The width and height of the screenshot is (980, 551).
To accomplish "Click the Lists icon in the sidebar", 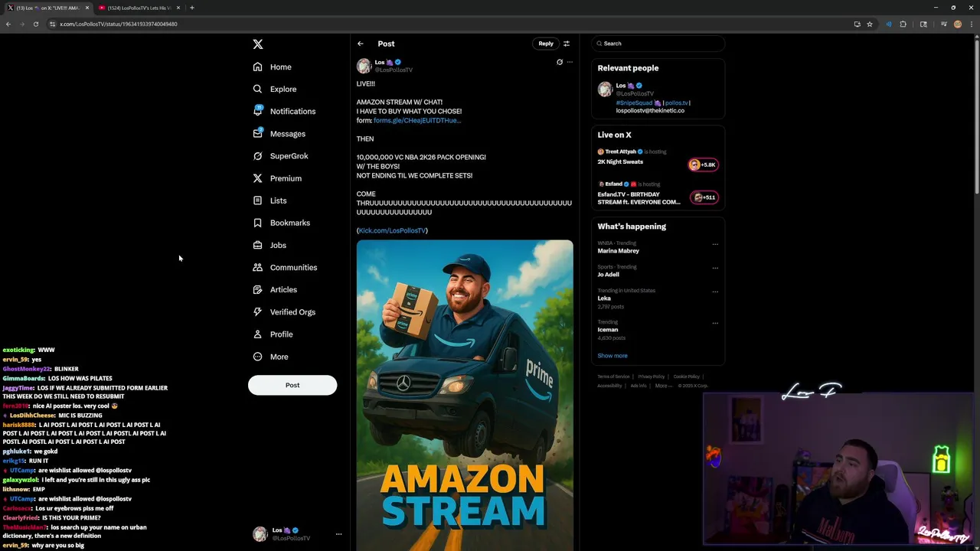I will click(258, 201).
